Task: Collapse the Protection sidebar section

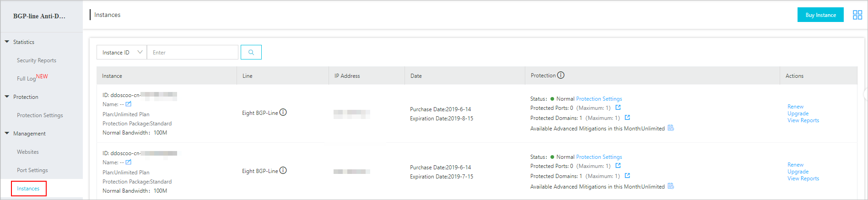Action: [x=7, y=97]
